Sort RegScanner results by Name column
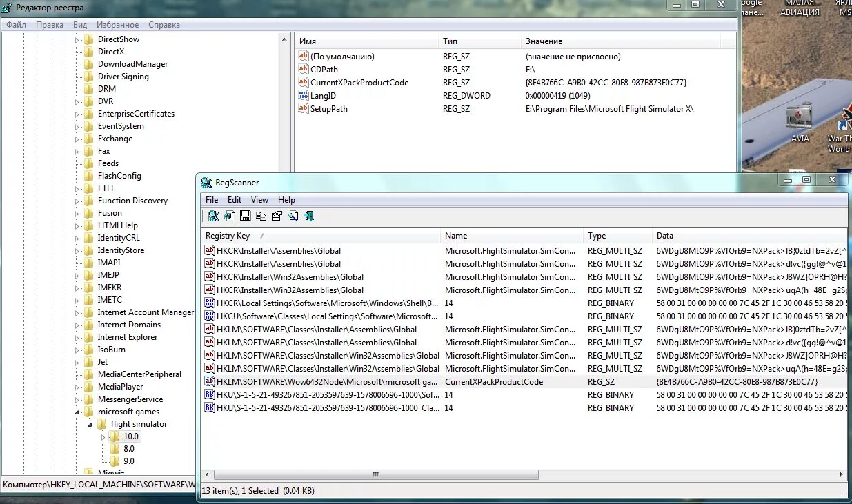Image resolution: width=852 pixels, height=504 pixels. coord(512,236)
